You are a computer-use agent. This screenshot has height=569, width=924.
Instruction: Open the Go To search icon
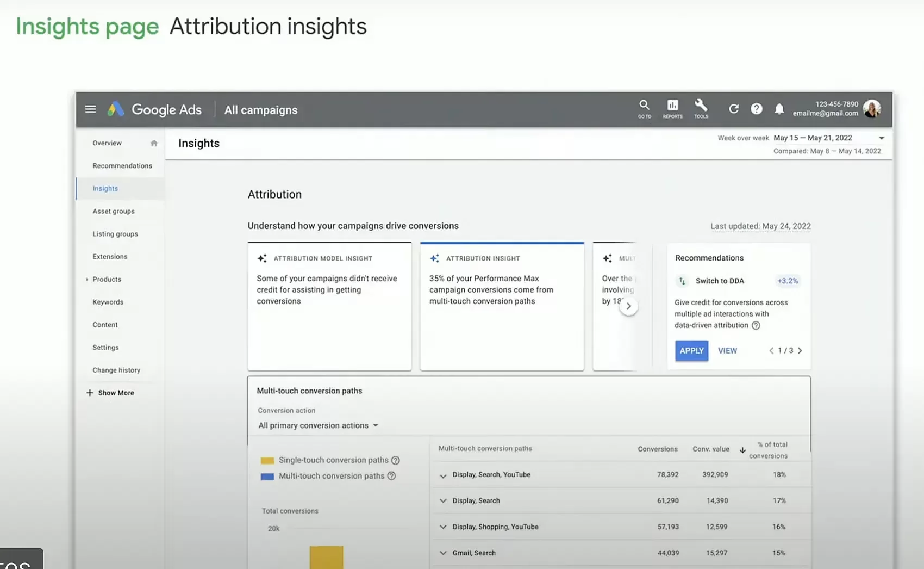(644, 109)
